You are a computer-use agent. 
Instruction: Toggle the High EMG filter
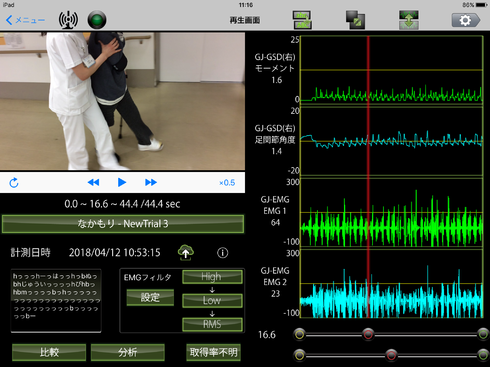pyautogui.click(x=212, y=277)
